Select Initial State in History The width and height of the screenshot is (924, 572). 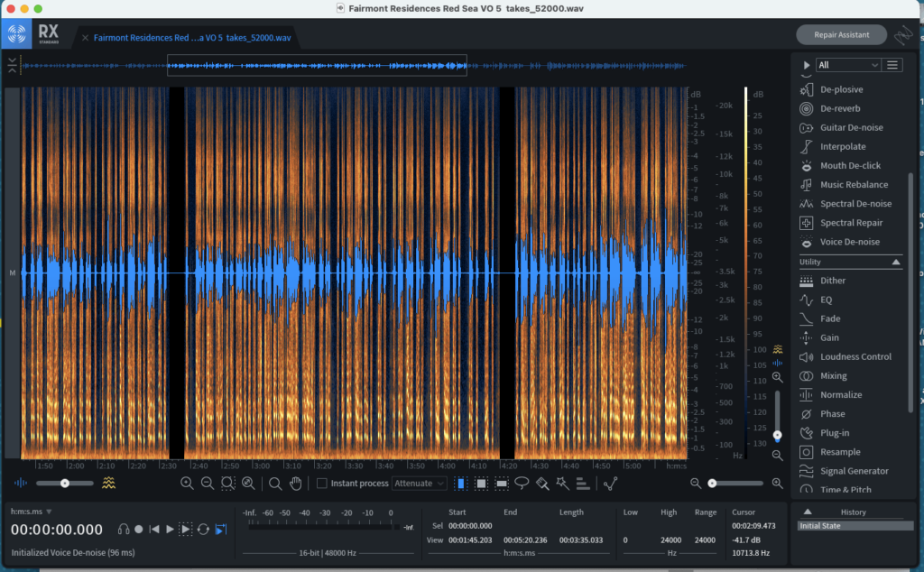pyautogui.click(x=819, y=526)
